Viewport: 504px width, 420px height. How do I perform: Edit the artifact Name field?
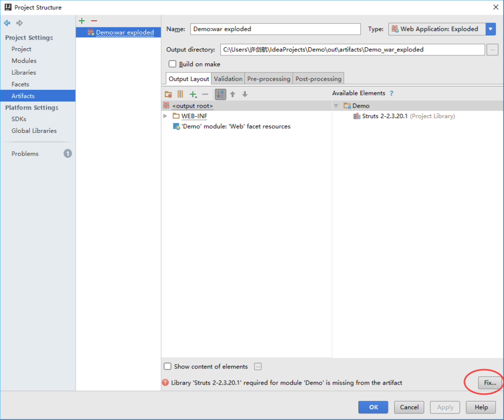click(275, 29)
